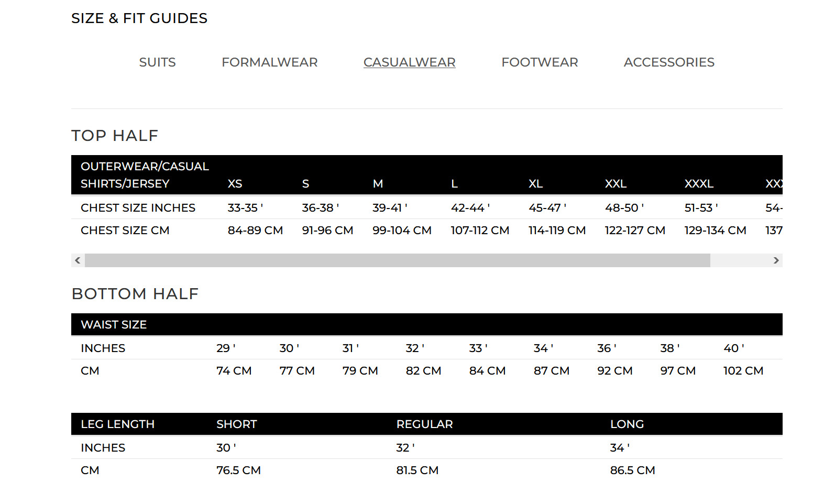Click the 36 inch waist size value
This screenshot has width=835, height=504.
606,348
